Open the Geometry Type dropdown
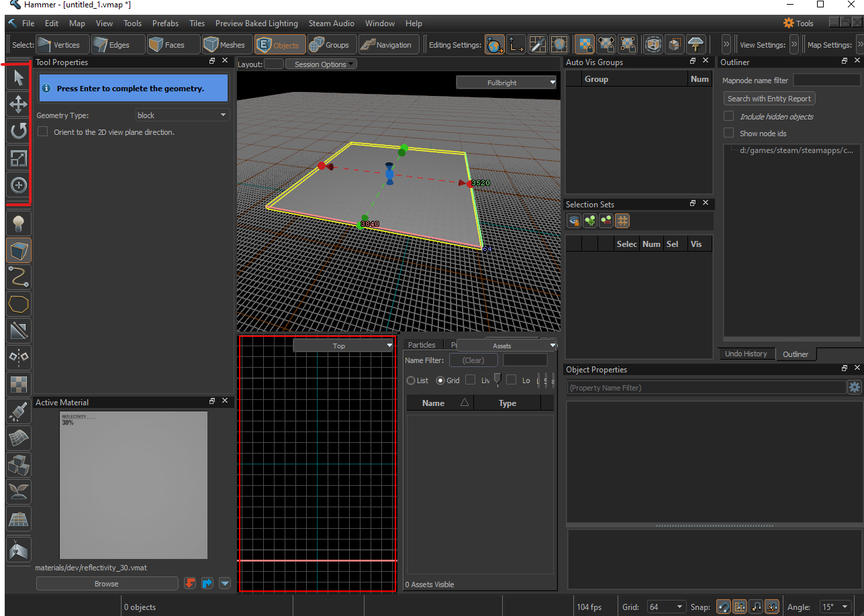Viewport: 864px width, 616px height. click(x=182, y=115)
